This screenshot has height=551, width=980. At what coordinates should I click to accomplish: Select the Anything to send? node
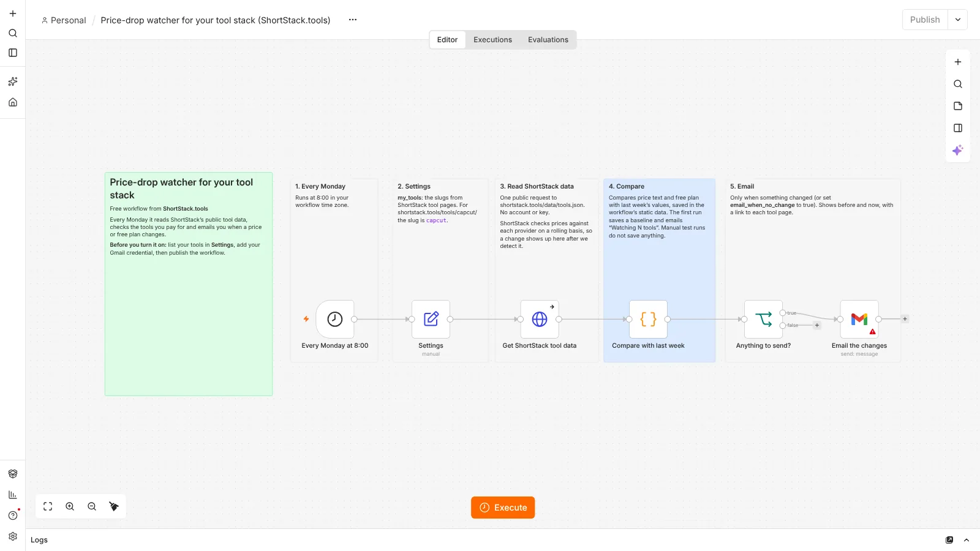point(764,319)
